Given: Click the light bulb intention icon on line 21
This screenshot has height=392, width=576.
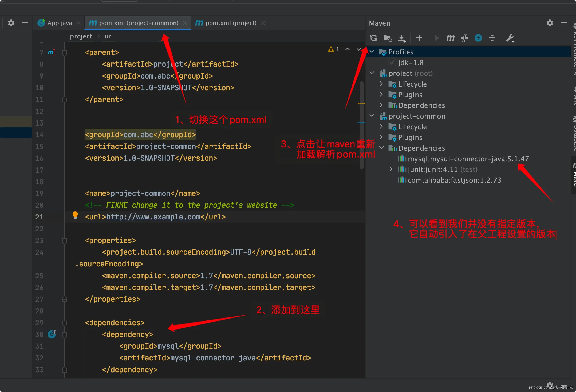Looking at the screenshot, I should 75,215.
